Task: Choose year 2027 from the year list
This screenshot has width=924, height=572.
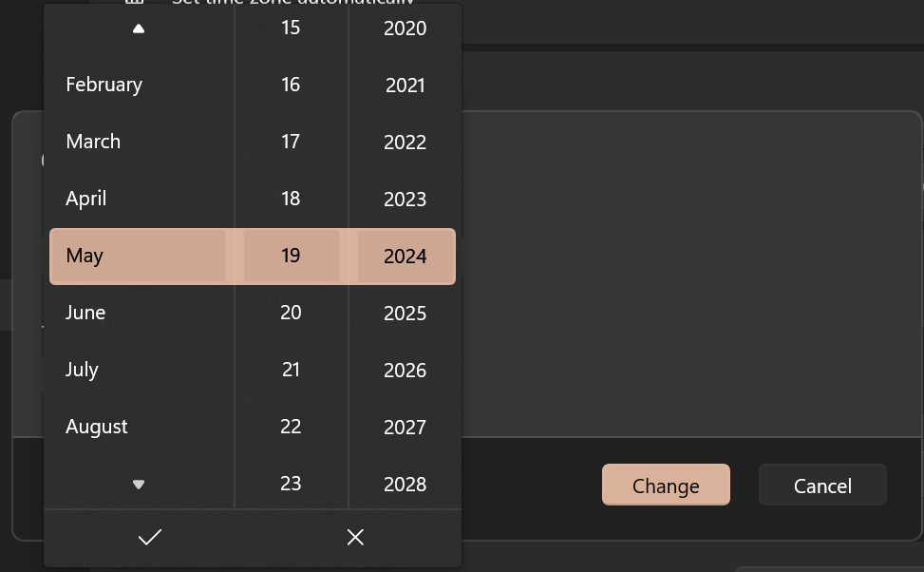Action: pos(405,428)
